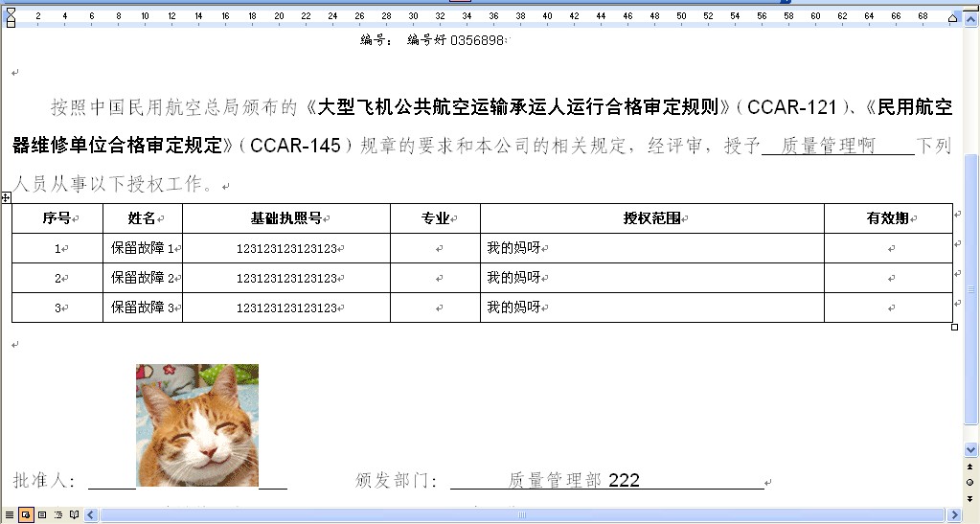Click the 序号 header cell
This screenshot has width=980, height=524.
point(57,218)
